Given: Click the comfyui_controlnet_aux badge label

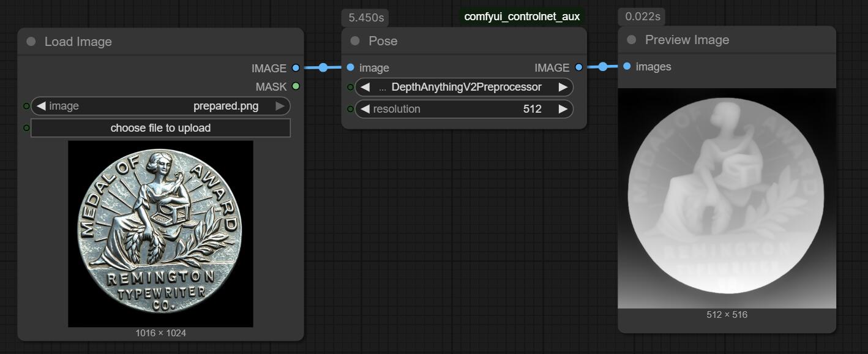Looking at the screenshot, I should [522, 17].
